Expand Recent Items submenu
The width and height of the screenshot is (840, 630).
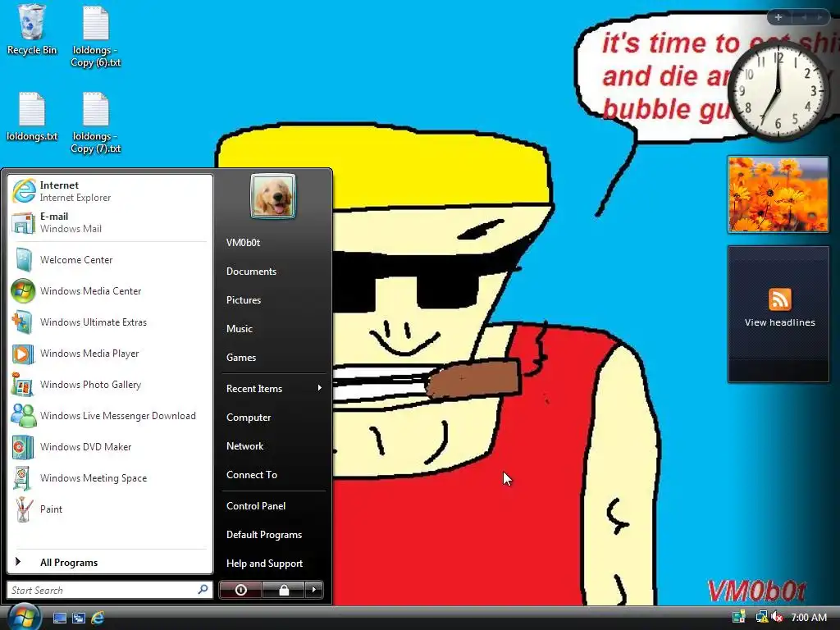coord(273,388)
